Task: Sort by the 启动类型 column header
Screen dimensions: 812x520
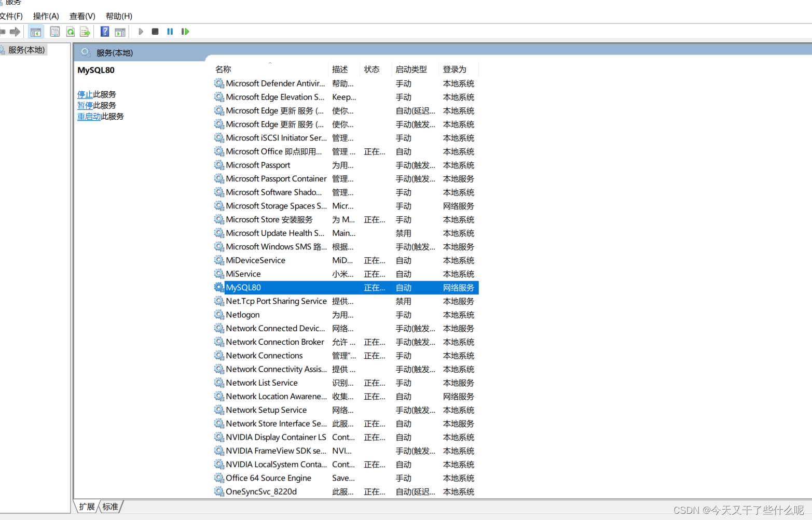Action: [x=416, y=69]
